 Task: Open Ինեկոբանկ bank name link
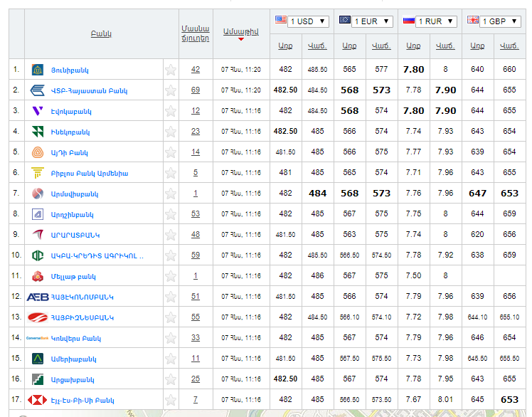[x=70, y=132]
